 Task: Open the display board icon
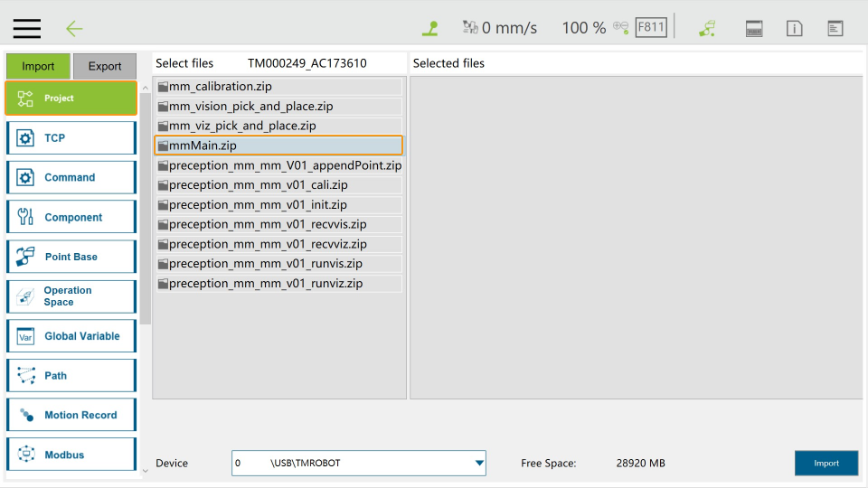[x=754, y=28]
